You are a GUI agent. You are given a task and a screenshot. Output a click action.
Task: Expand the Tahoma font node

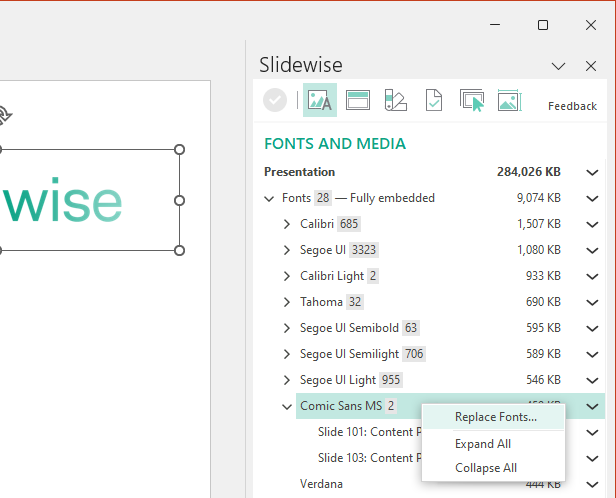[287, 302]
